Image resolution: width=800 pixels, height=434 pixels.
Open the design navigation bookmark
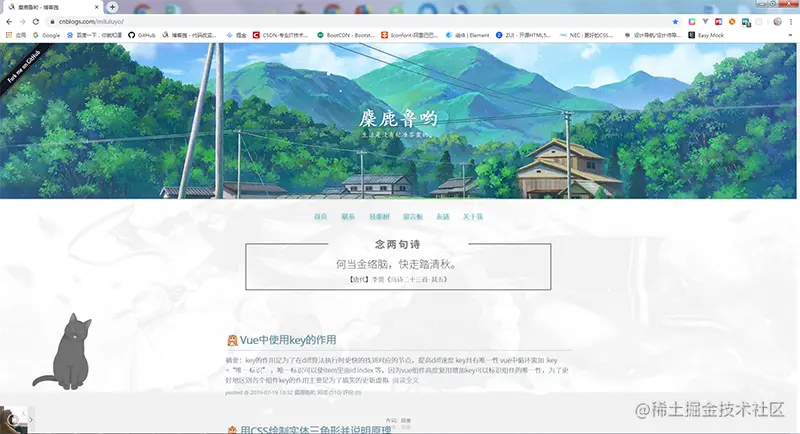click(653, 35)
